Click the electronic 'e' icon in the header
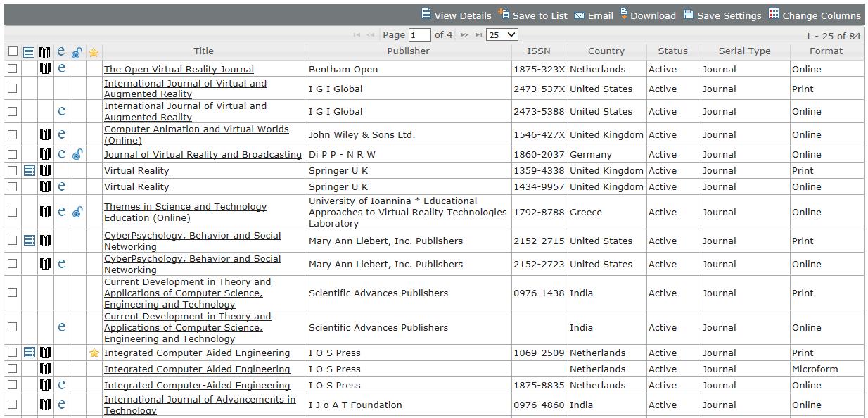Image resolution: width=868 pixels, height=418 pixels. [61, 51]
